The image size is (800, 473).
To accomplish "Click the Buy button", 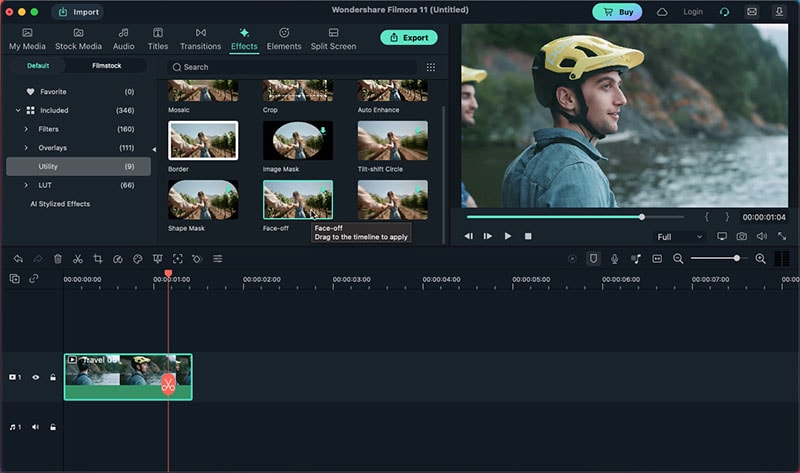I will tap(617, 12).
